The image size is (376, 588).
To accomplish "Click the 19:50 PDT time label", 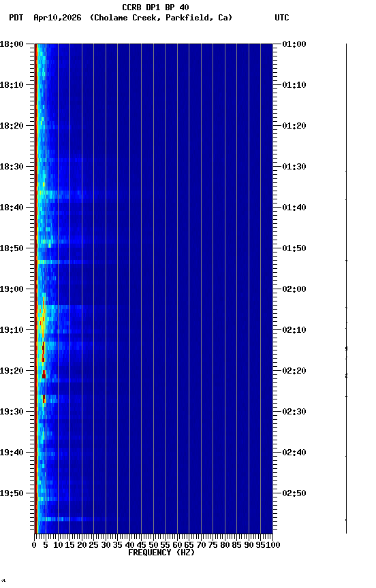I will 12,493.
